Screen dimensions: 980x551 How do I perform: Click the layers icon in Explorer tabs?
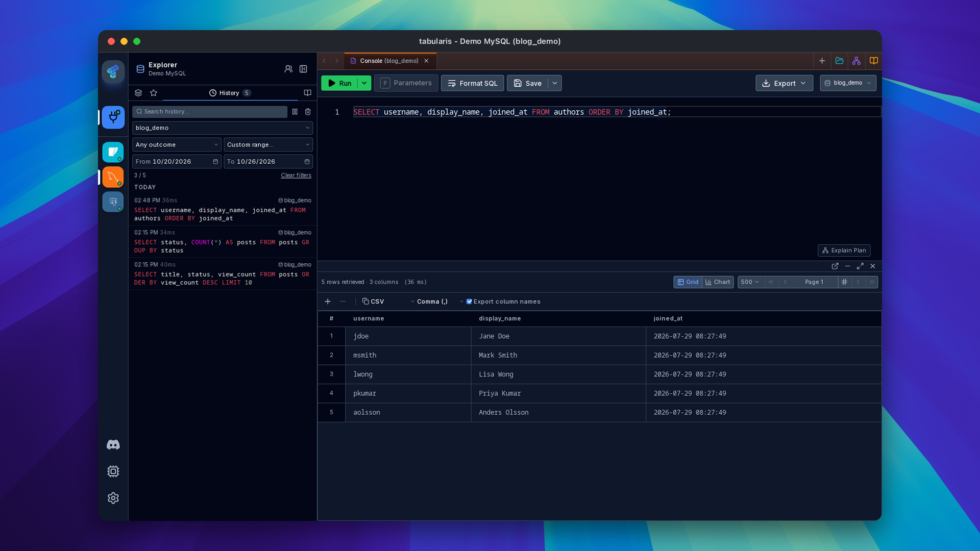pos(138,93)
